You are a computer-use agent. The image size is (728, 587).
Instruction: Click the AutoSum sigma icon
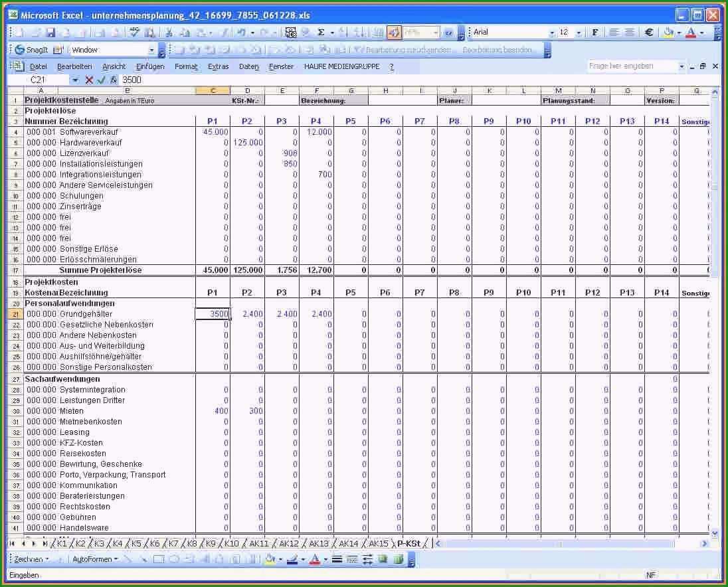click(321, 32)
